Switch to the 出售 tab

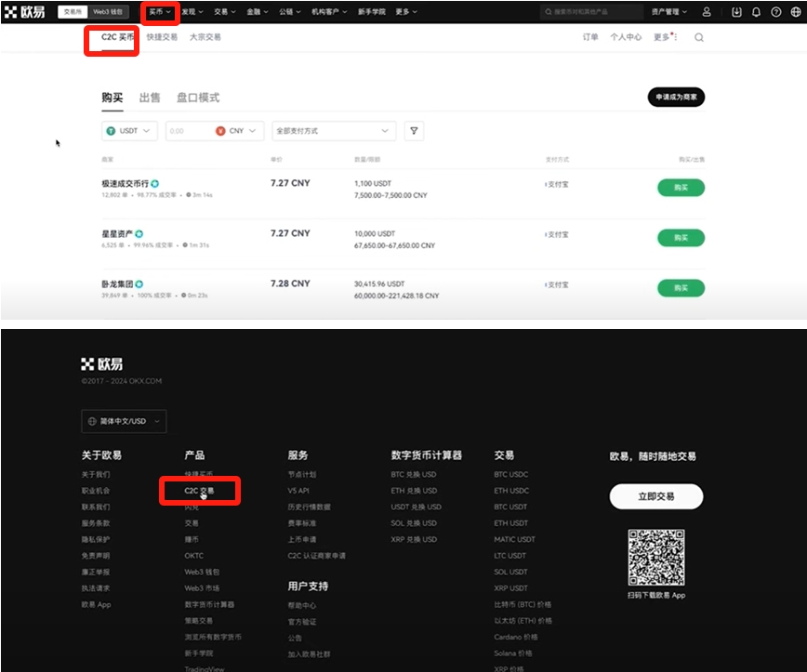150,98
